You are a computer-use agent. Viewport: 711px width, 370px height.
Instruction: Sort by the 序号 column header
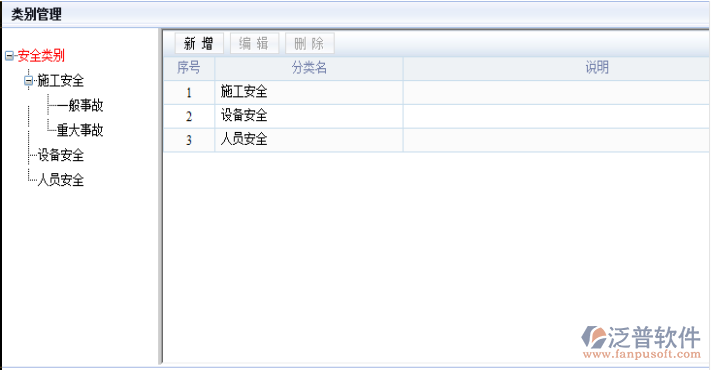click(x=189, y=68)
